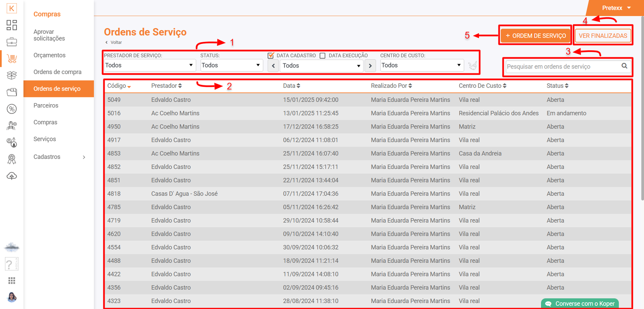Clear filters with the broom icon
This screenshot has height=309, width=644.
coord(473,66)
